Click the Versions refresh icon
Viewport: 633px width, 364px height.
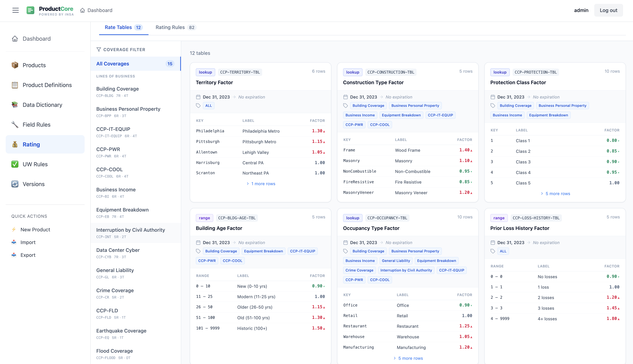15,184
